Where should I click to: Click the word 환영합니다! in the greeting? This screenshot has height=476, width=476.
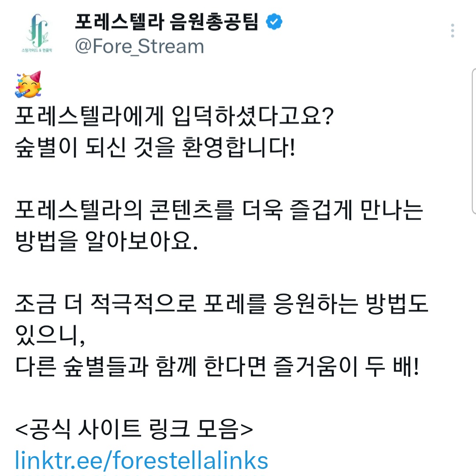[238, 150]
